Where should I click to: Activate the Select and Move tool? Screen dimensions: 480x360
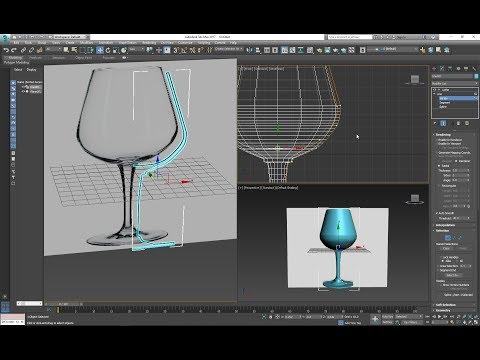pyautogui.click(x=100, y=50)
